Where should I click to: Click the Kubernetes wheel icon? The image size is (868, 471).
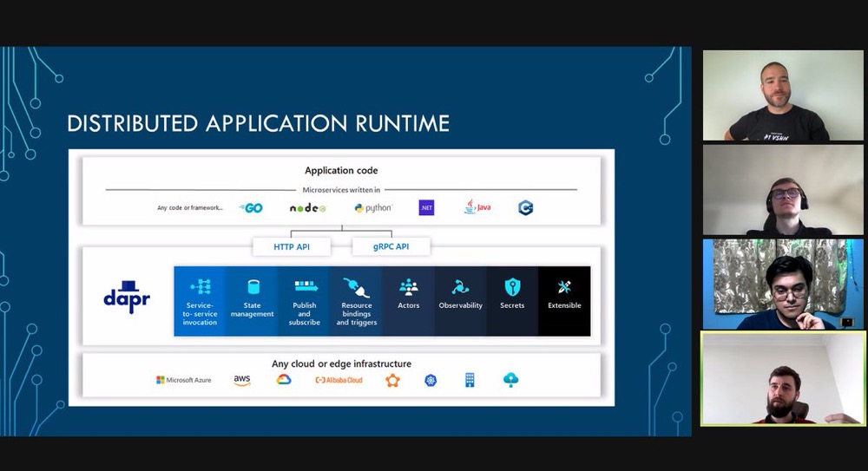pyautogui.click(x=431, y=380)
